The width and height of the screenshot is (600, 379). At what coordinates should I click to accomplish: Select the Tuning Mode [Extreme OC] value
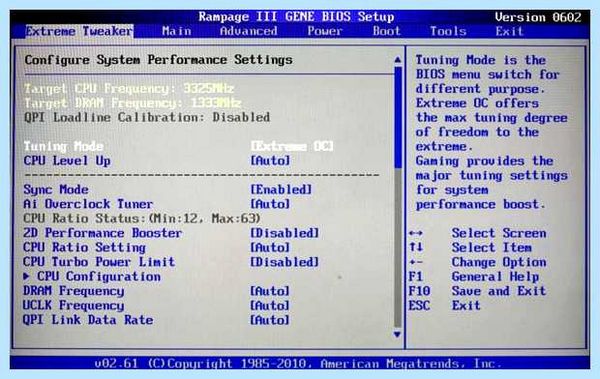[x=292, y=146]
